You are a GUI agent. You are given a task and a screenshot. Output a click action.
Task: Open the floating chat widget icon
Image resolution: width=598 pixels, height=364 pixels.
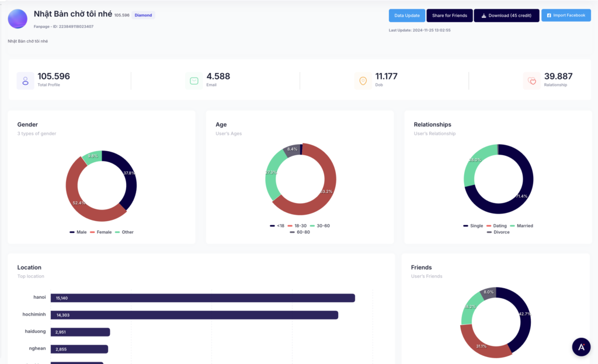[581, 346]
